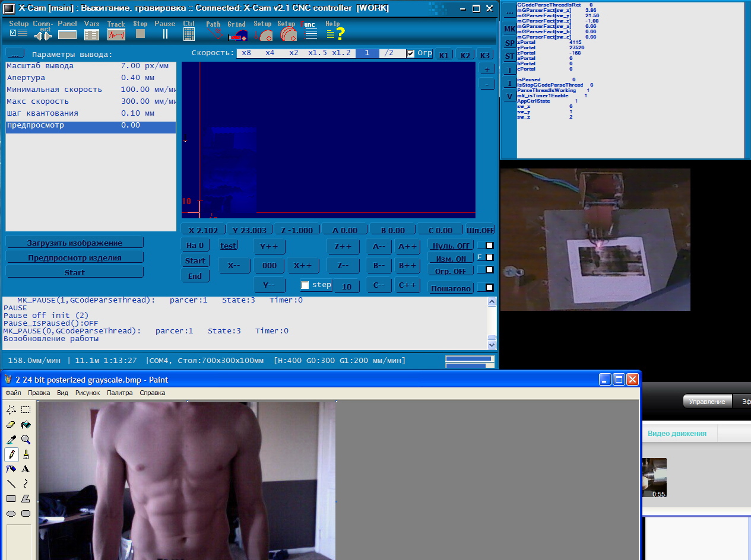The width and height of the screenshot is (751, 560).
Task: Open the Файл menu in Paint
Action: (13, 393)
